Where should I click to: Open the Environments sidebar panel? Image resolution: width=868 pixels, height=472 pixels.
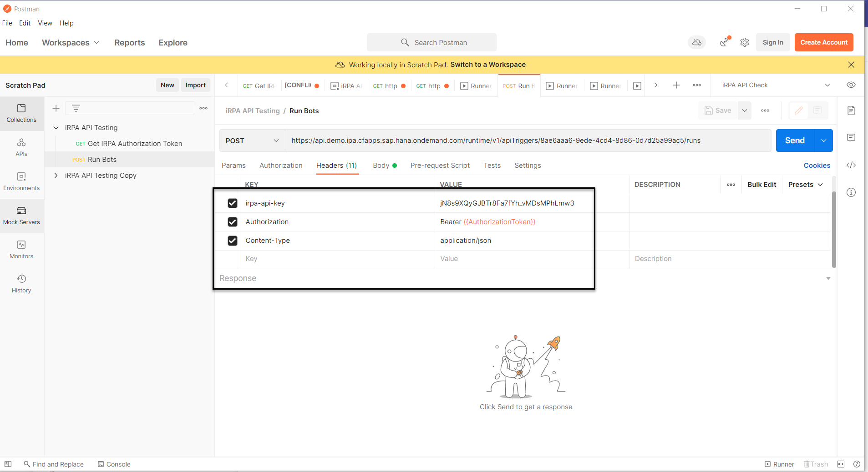click(x=21, y=181)
